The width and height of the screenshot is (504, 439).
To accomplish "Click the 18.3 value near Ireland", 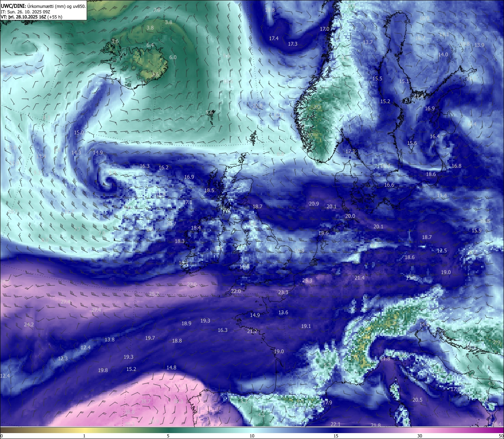I will pos(180,241).
